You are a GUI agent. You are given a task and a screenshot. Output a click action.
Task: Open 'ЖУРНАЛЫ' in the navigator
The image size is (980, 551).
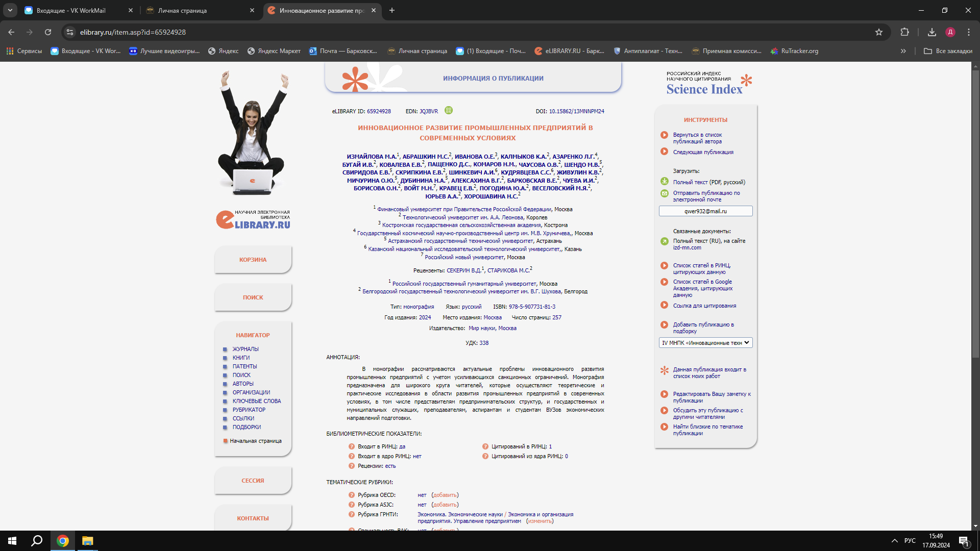[x=246, y=349]
